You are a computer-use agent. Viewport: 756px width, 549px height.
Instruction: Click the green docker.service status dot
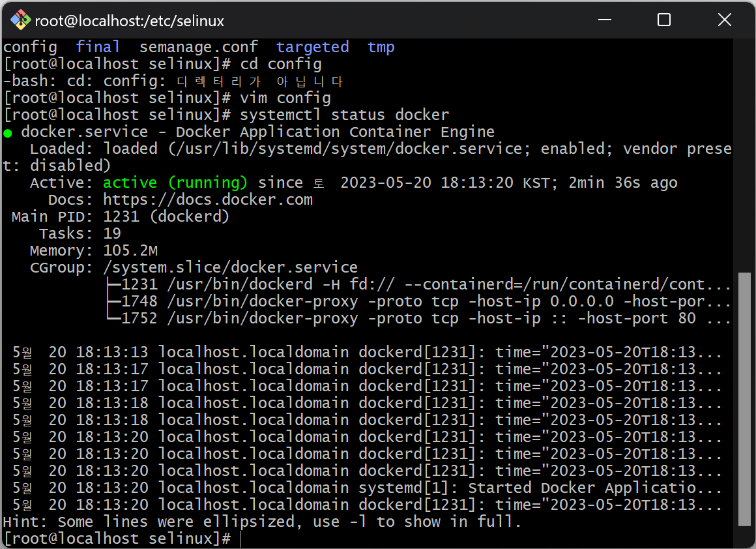pos(8,132)
